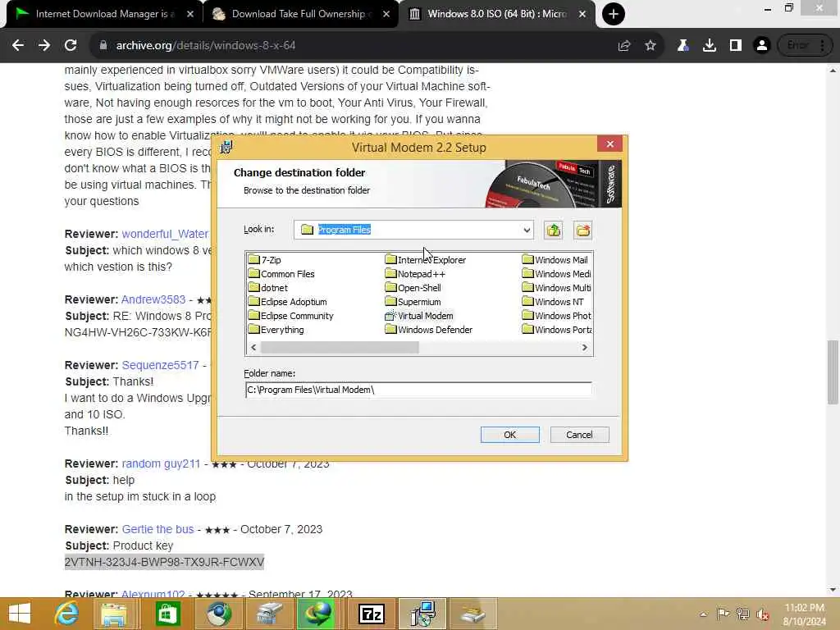Select the Eclipse Adoptium folder
This screenshot has height=630, width=840.
coord(288,302)
